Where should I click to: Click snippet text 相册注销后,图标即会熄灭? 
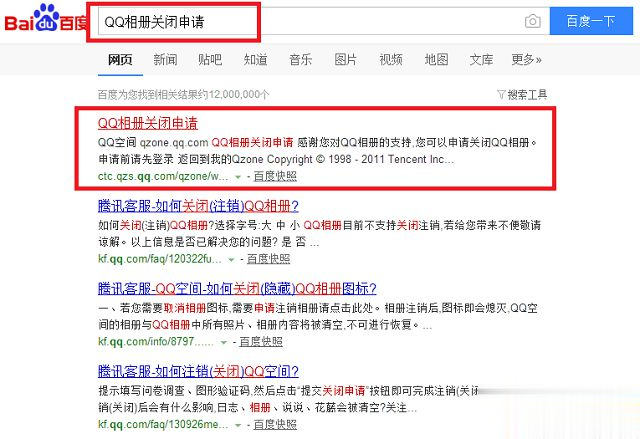(445, 308)
